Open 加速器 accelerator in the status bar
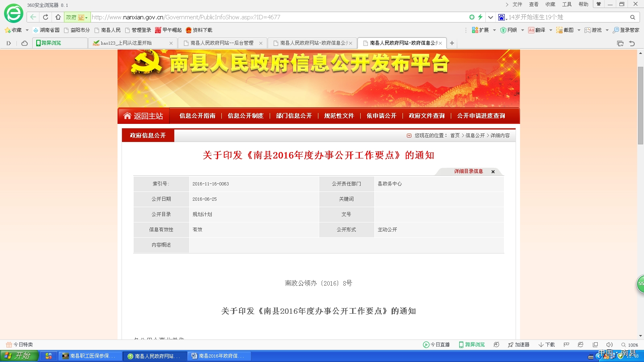This screenshot has width=644, height=362. tap(518, 345)
